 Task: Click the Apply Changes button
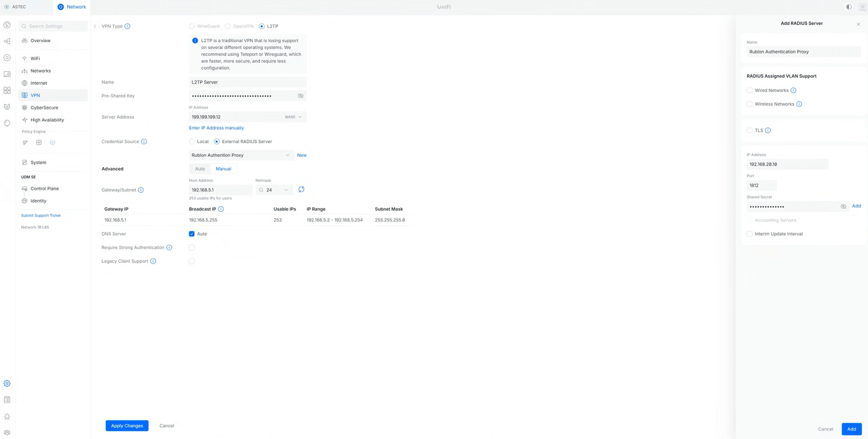(x=127, y=426)
